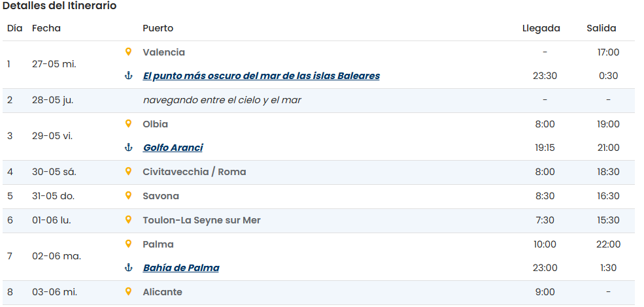Click the pin icon beside Civitavecchia / Roma

128,171
